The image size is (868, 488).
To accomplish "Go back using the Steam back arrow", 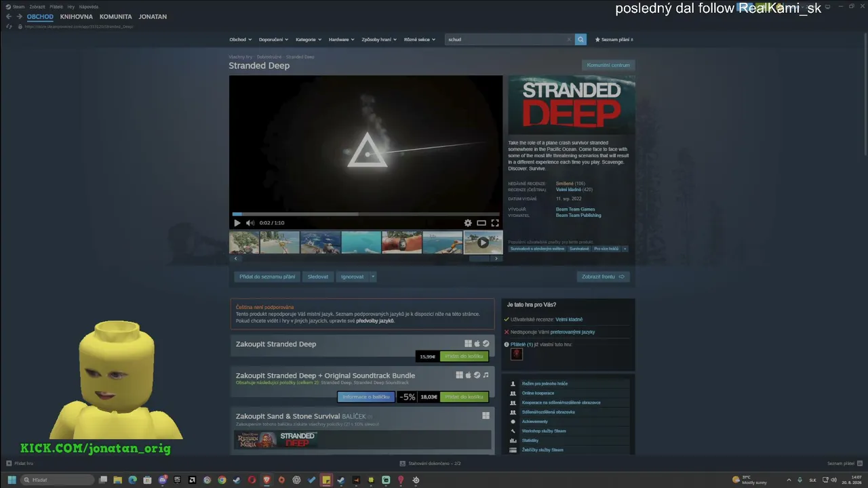I will coord(9,16).
